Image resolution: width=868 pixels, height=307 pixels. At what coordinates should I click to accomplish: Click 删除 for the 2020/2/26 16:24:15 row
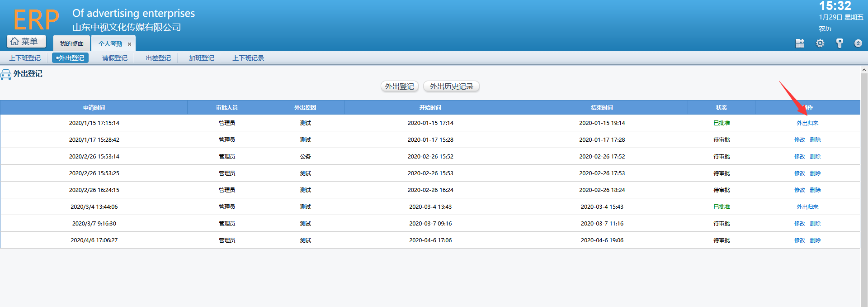click(815, 190)
